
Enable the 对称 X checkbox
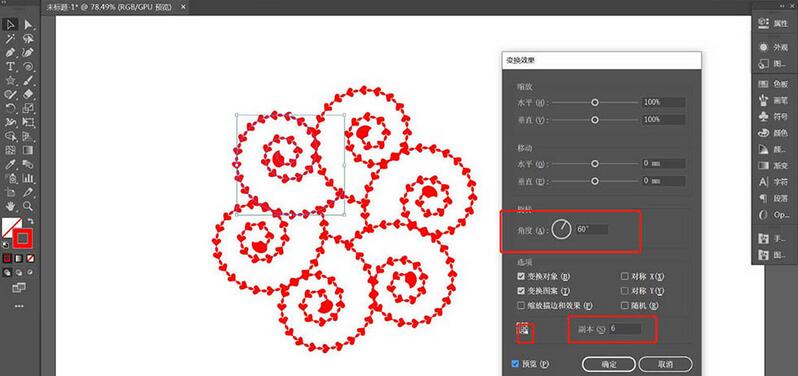pos(625,276)
